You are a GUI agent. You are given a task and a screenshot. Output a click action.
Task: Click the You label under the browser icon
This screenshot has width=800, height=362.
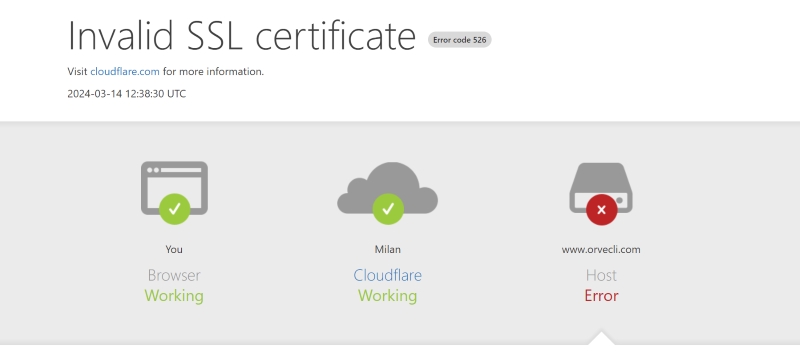tap(174, 249)
